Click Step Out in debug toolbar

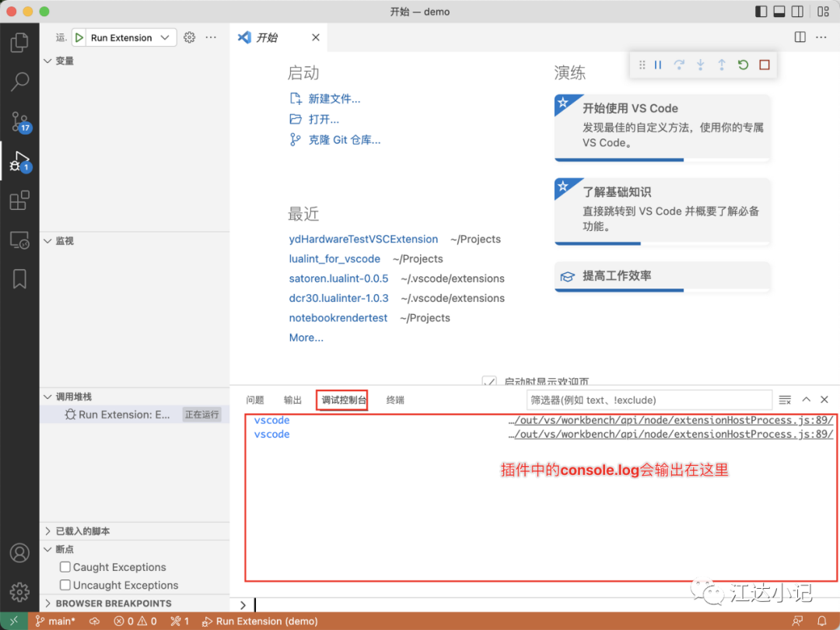(722, 65)
